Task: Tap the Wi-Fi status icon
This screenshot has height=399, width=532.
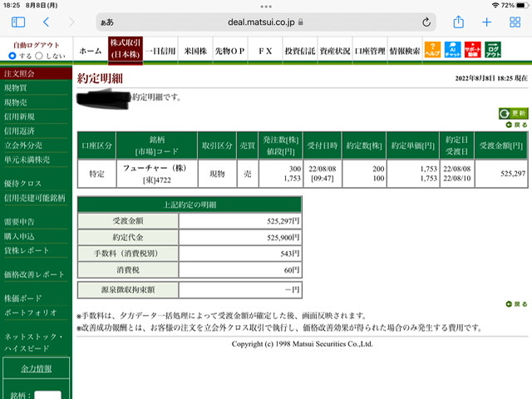Action: [495, 6]
